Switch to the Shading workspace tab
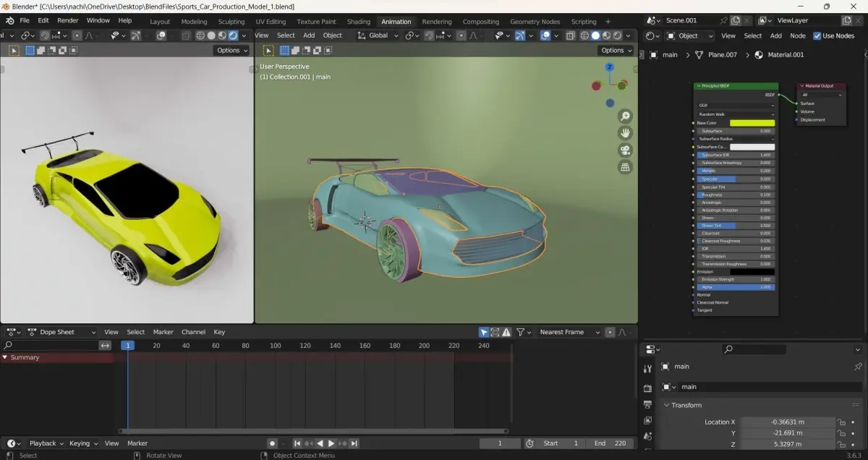The height and width of the screenshot is (460, 868). click(359, 22)
